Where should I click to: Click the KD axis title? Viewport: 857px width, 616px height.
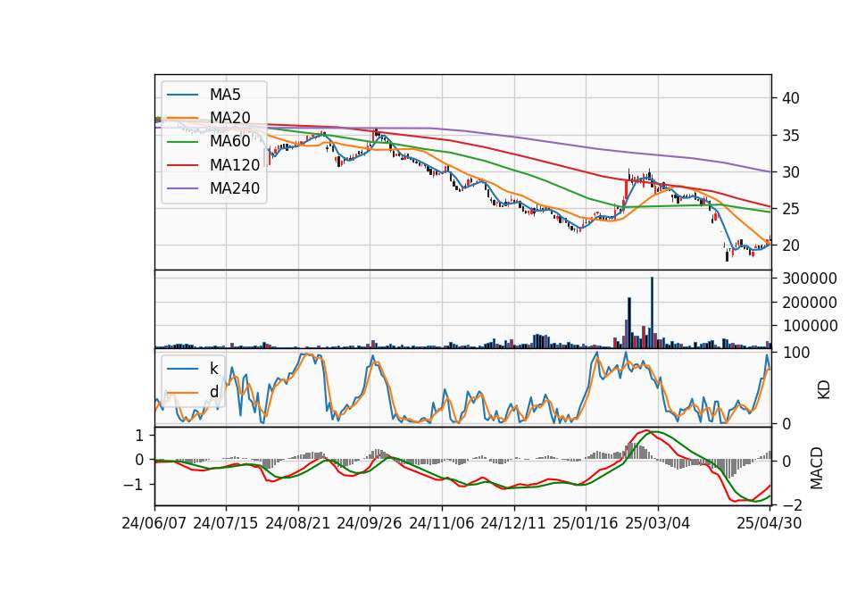click(x=824, y=390)
